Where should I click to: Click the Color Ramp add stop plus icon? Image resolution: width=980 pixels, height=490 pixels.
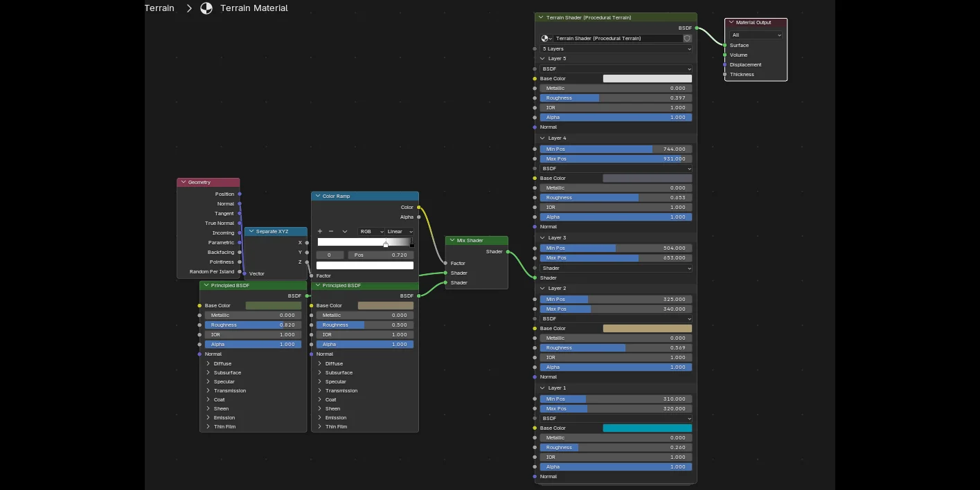320,231
